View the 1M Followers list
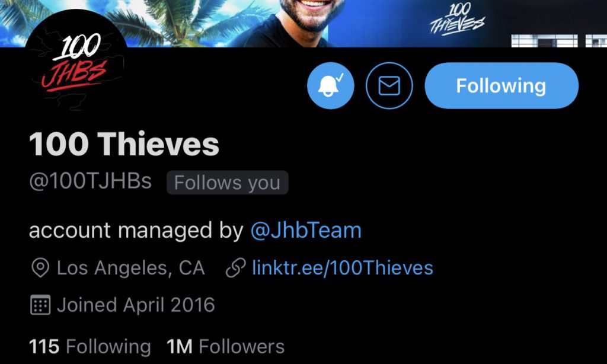The height and width of the screenshot is (364, 607). 225,347
